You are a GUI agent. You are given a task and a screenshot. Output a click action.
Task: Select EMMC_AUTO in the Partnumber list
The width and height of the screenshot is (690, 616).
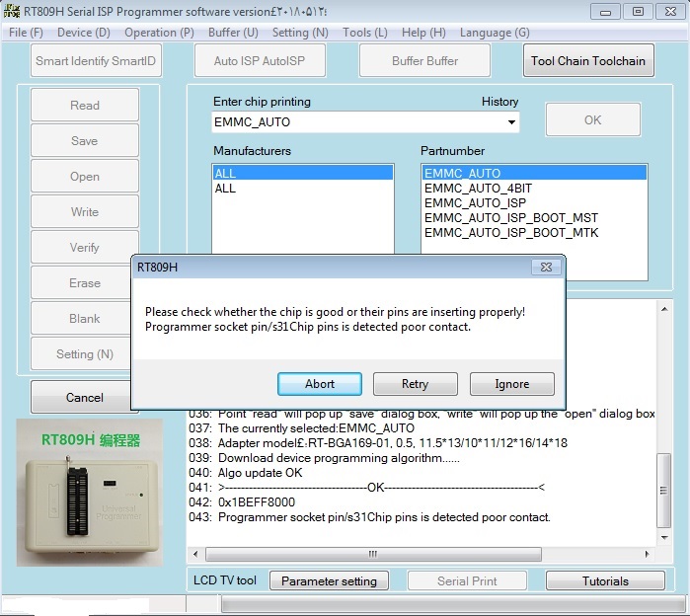click(x=534, y=173)
